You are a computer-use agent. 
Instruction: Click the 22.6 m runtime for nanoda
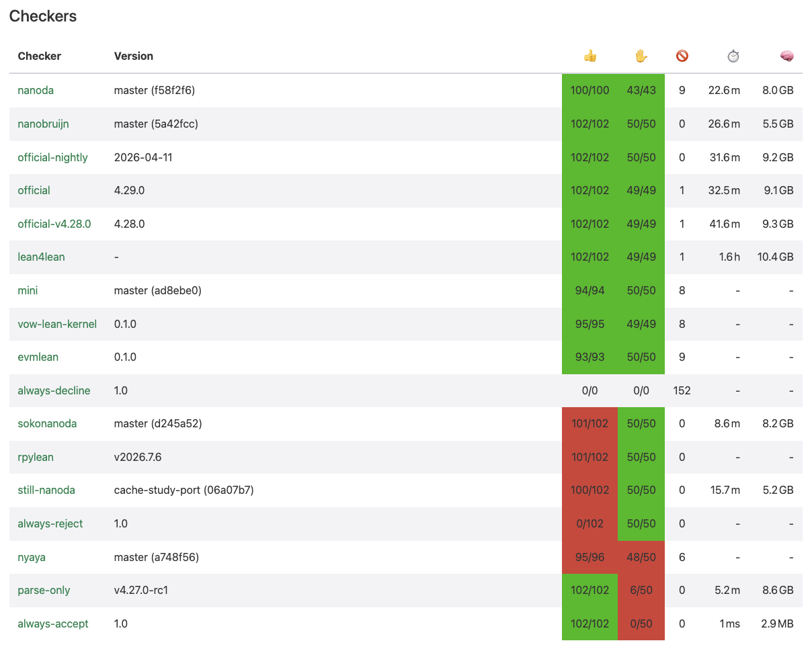pyautogui.click(x=724, y=90)
